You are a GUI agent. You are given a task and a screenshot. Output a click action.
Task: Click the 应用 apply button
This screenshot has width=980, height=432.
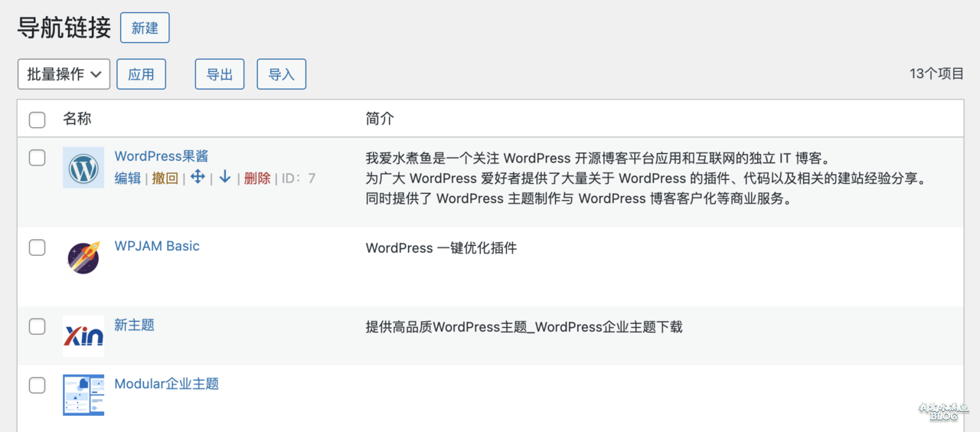[141, 74]
